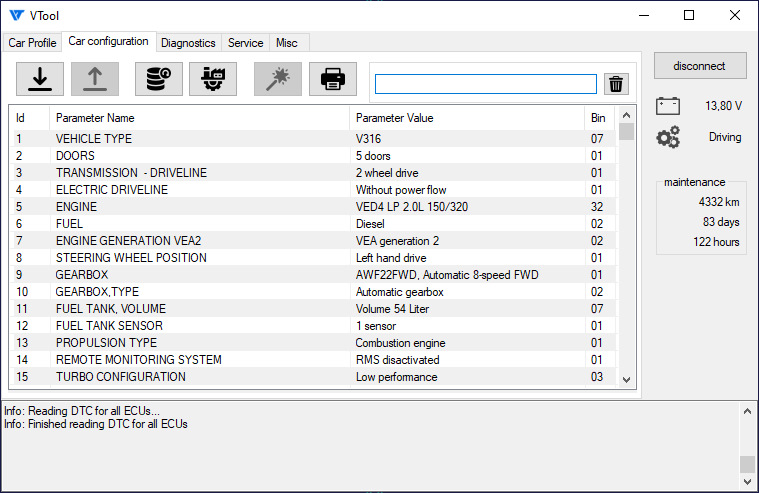Viewport: 759px width, 493px height.
Task: Click the magic wand icon
Action: pyautogui.click(x=278, y=79)
